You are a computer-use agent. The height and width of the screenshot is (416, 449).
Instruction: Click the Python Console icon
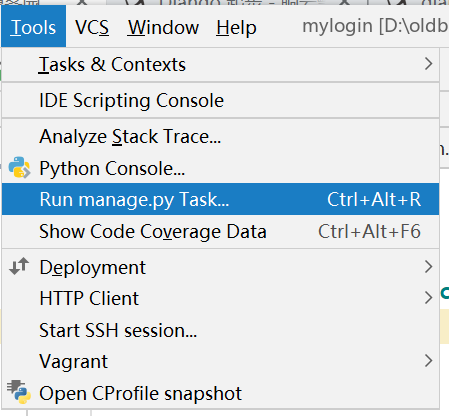[19, 167]
